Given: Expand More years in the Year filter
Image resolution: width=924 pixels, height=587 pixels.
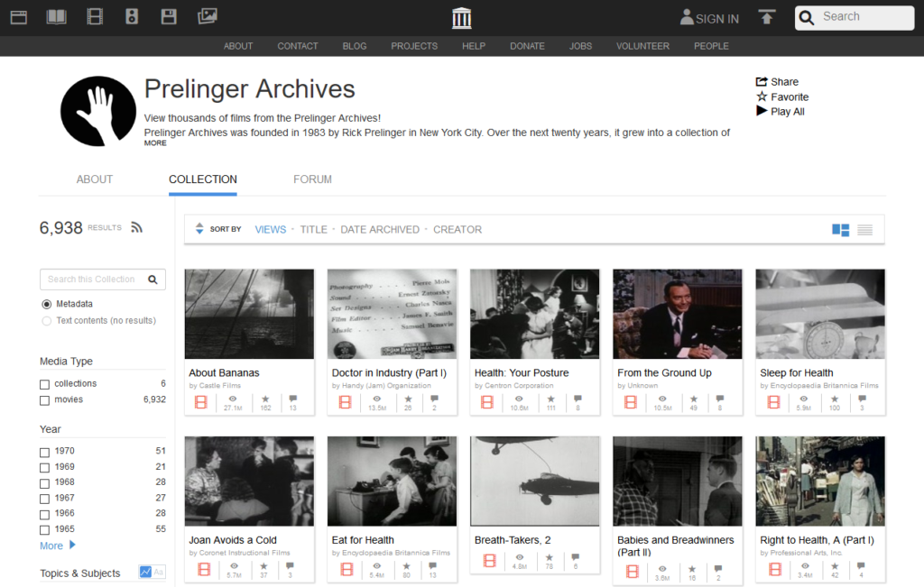Looking at the screenshot, I should [x=58, y=546].
